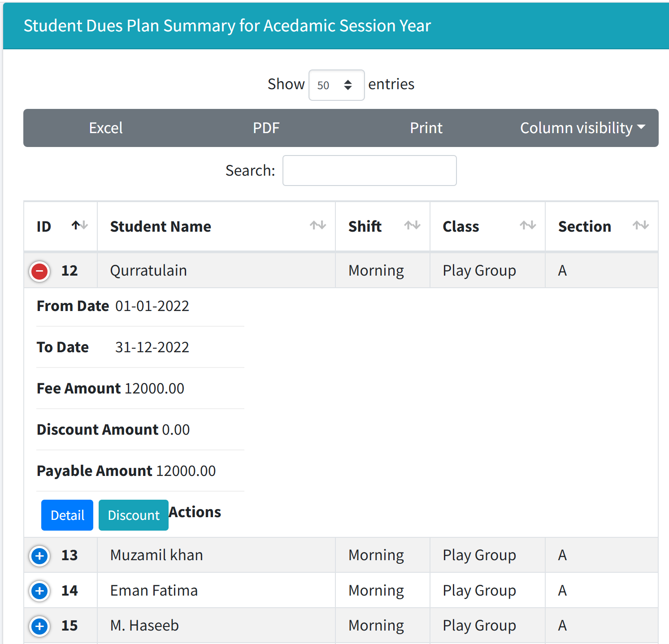The image size is (669, 644).
Task: Collapse row 12 details with red minus icon
Action: [x=39, y=271]
